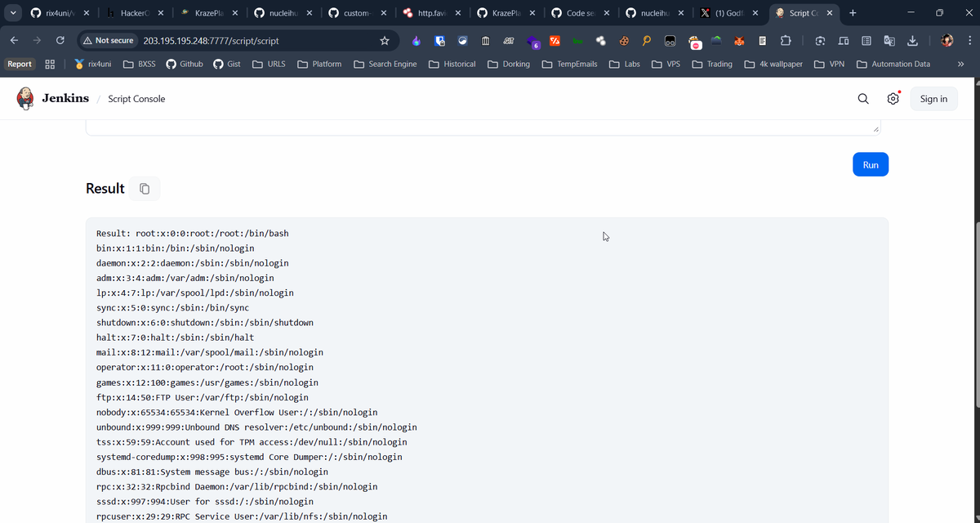Open the Wayback Machine building extension icon
The width and height of the screenshot is (980, 523).
(x=485, y=41)
